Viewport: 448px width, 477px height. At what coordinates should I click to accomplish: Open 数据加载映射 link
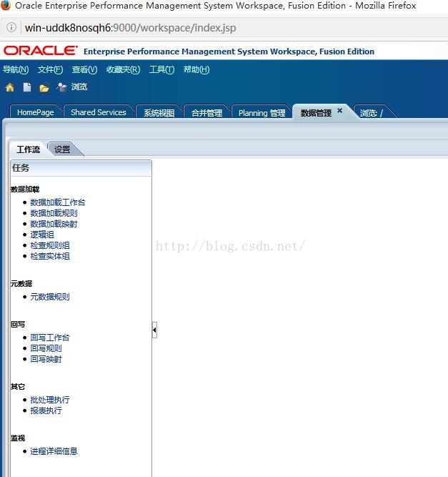[x=54, y=224]
